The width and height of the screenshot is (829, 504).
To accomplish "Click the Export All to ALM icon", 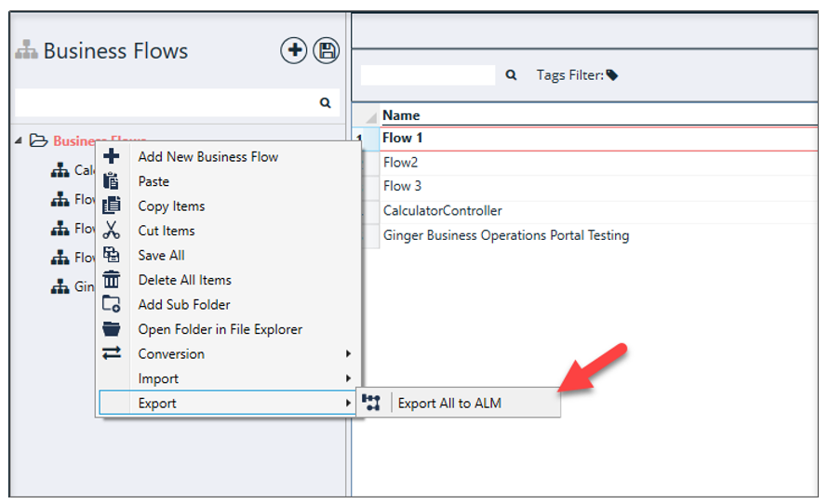I will click(372, 403).
